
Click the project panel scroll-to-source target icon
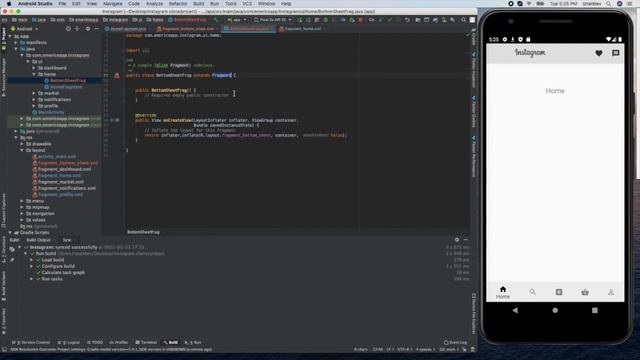coord(68,29)
